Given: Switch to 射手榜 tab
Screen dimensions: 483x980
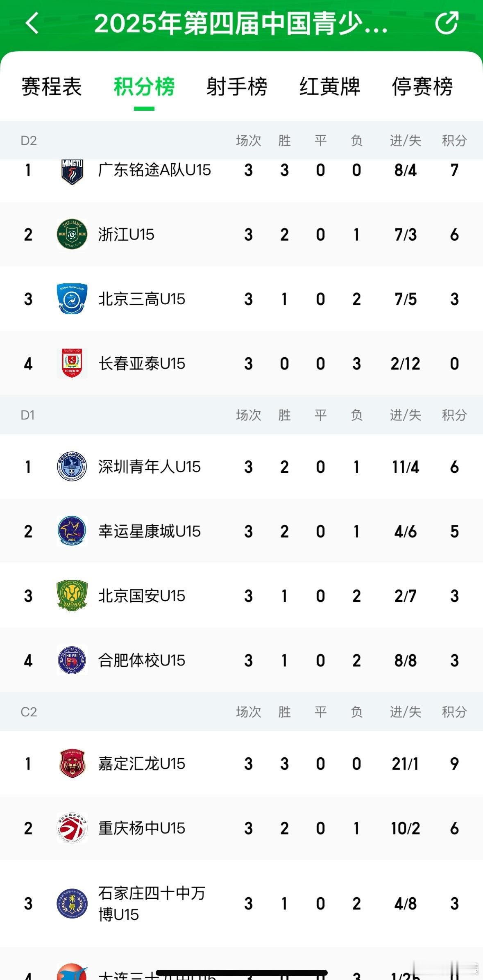Looking at the screenshot, I should 237,87.
